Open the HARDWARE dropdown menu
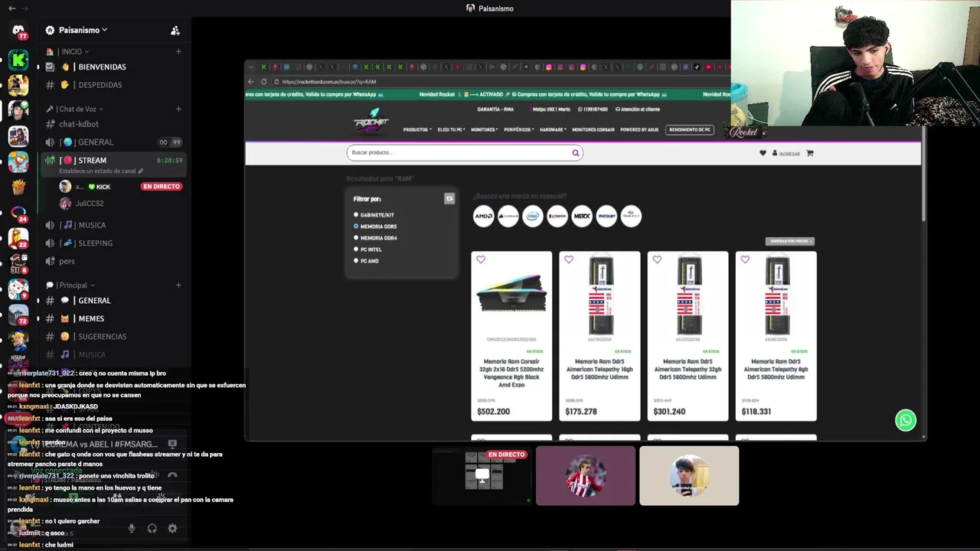Screen dimensions: 980x551 click(x=553, y=130)
